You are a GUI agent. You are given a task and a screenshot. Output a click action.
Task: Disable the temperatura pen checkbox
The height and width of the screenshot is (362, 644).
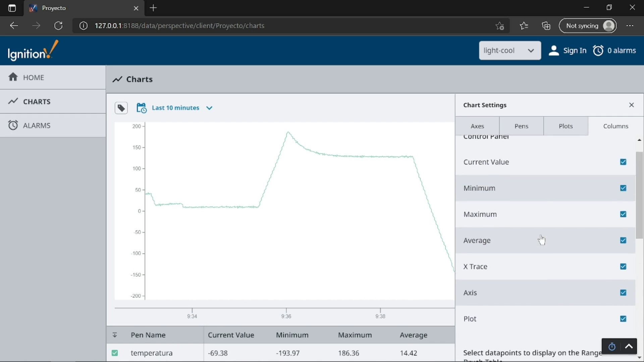[115, 353]
